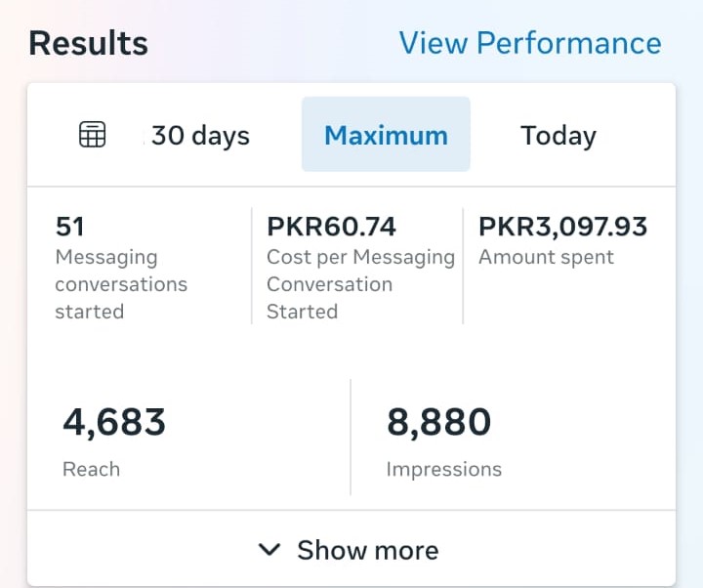Click the calendar date range icon

click(x=92, y=135)
